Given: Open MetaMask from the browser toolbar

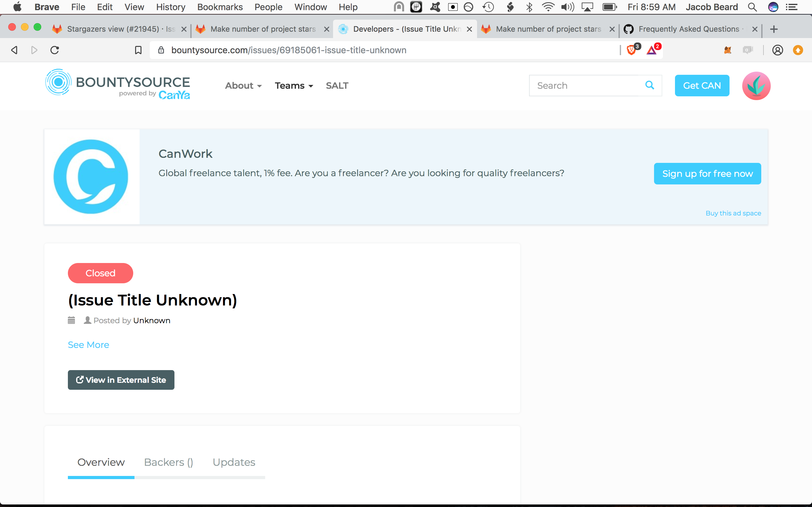Looking at the screenshot, I should pyautogui.click(x=727, y=50).
